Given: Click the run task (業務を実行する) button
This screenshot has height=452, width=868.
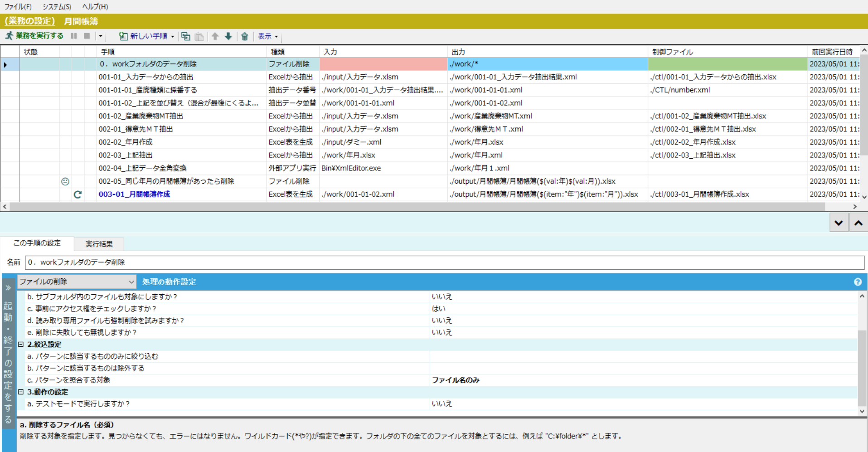Looking at the screenshot, I should coord(34,36).
